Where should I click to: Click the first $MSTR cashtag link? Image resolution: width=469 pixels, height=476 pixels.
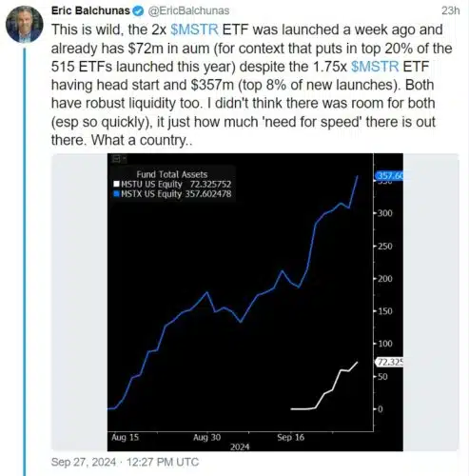[194, 30]
